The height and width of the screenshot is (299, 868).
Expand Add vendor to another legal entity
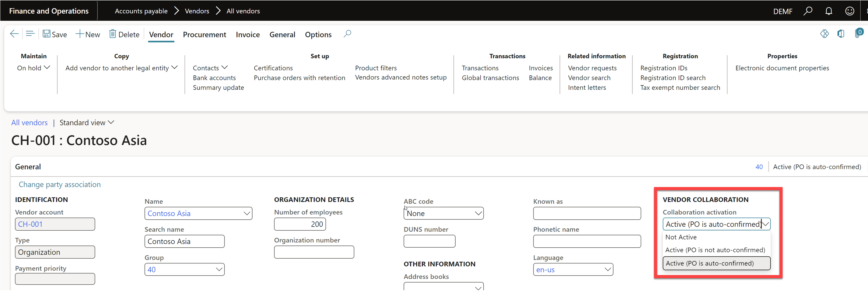point(121,68)
